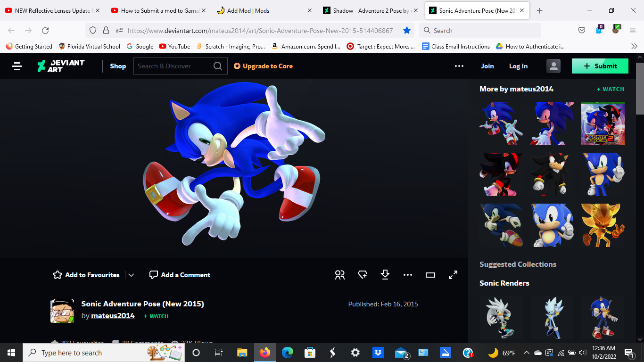Show hidden system tray icons
This screenshot has height=362, width=644.
pyautogui.click(x=527, y=353)
